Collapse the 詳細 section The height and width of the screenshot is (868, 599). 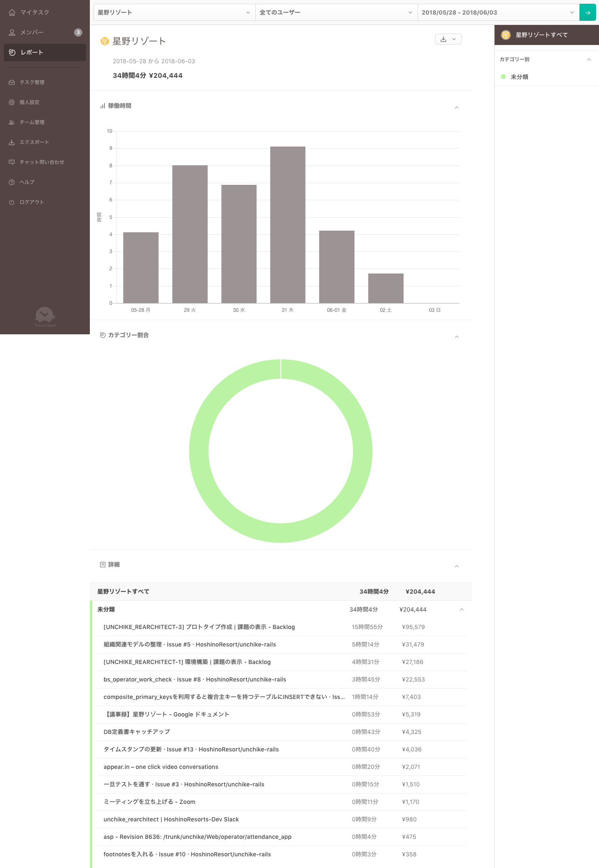[457, 566]
